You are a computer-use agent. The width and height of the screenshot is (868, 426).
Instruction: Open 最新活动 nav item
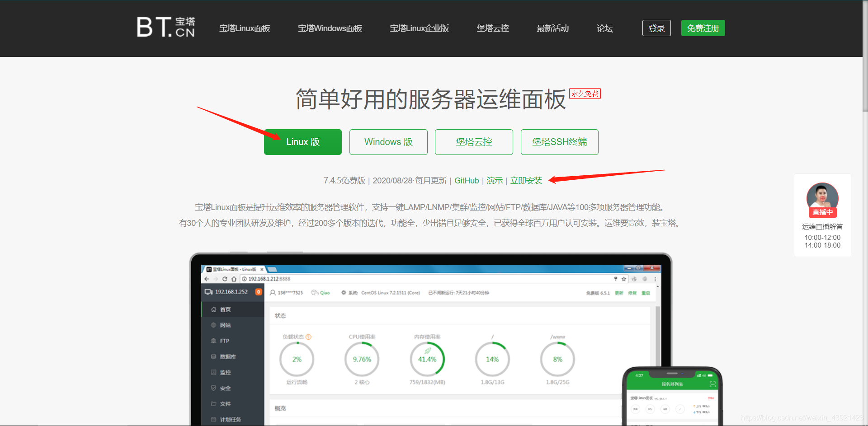coord(552,28)
